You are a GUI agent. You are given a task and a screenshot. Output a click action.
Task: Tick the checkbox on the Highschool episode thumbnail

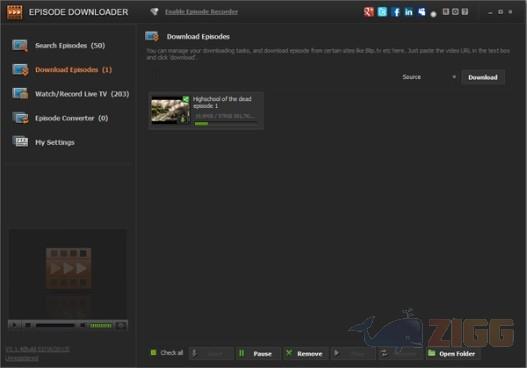click(x=186, y=99)
